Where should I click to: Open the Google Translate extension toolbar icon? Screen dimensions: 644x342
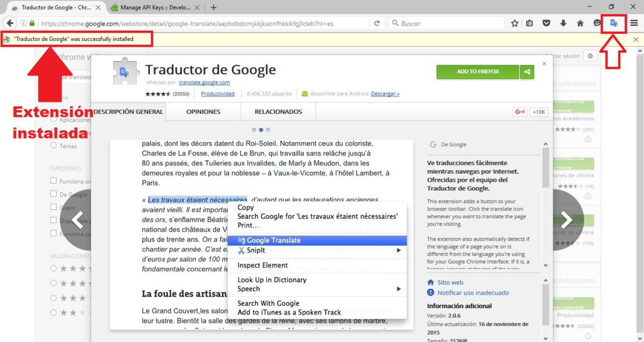click(614, 23)
